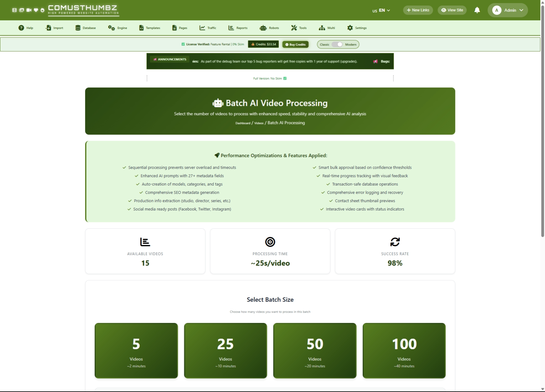Click the Buy Credits button
The image size is (545, 392).
click(x=295, y=44)
